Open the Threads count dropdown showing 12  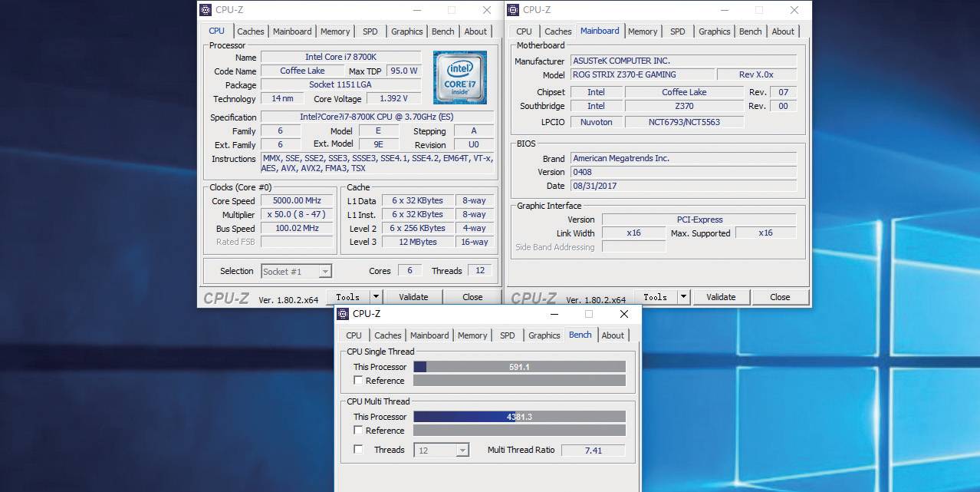click(462, 451)
